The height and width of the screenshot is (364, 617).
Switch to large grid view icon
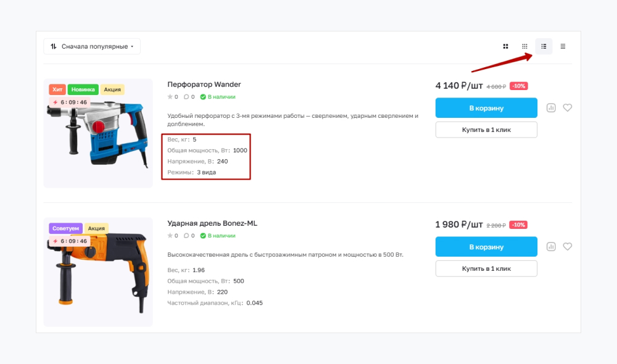[506, 46]
